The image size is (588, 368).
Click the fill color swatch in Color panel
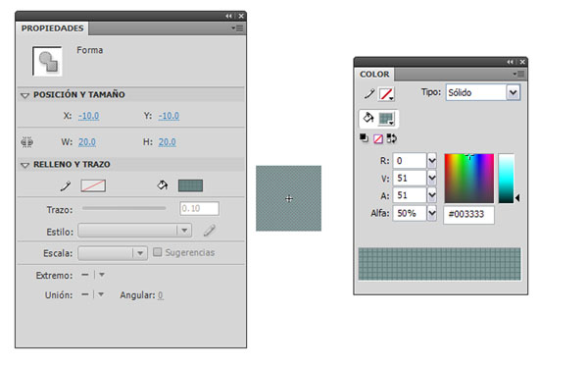click(x=386, y=119)
